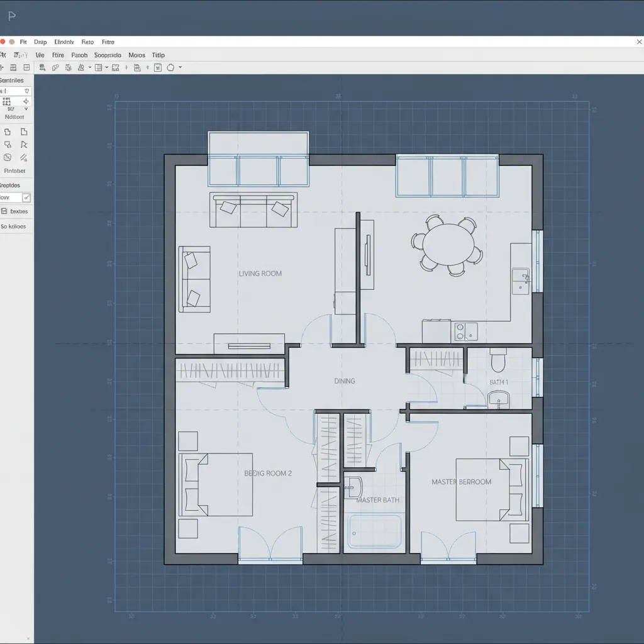Click the link/chain tool icon

55,67
